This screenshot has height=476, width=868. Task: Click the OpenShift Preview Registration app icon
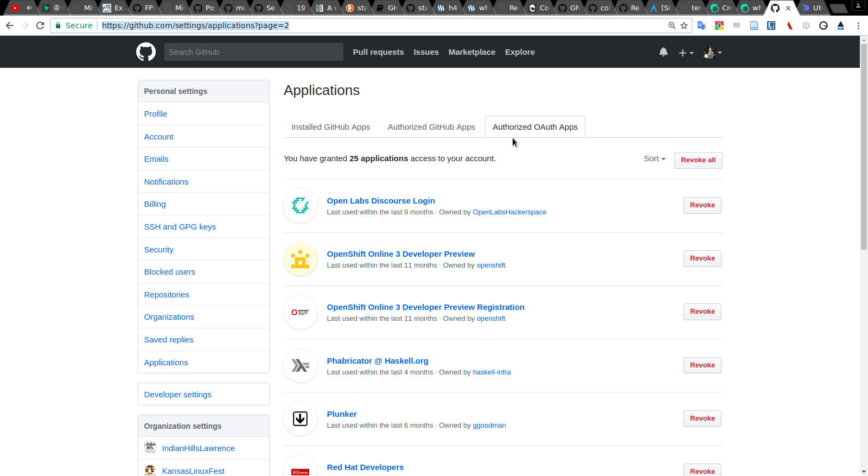pyautogui.click(x=300, y=312)
